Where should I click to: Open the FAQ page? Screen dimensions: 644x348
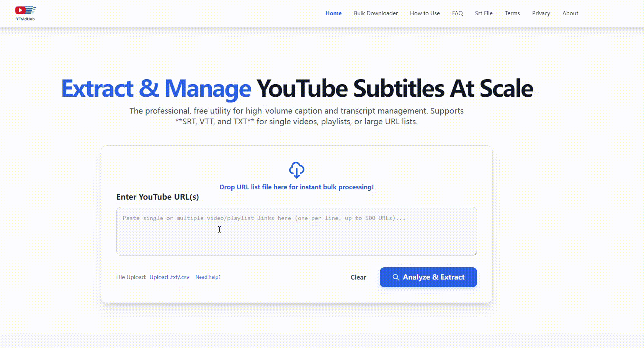click(458, 13)
